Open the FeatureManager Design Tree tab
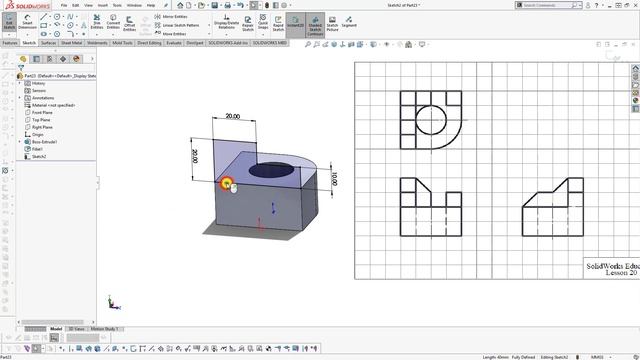This screenshot has height=360, width=640. tap(23, 59)
